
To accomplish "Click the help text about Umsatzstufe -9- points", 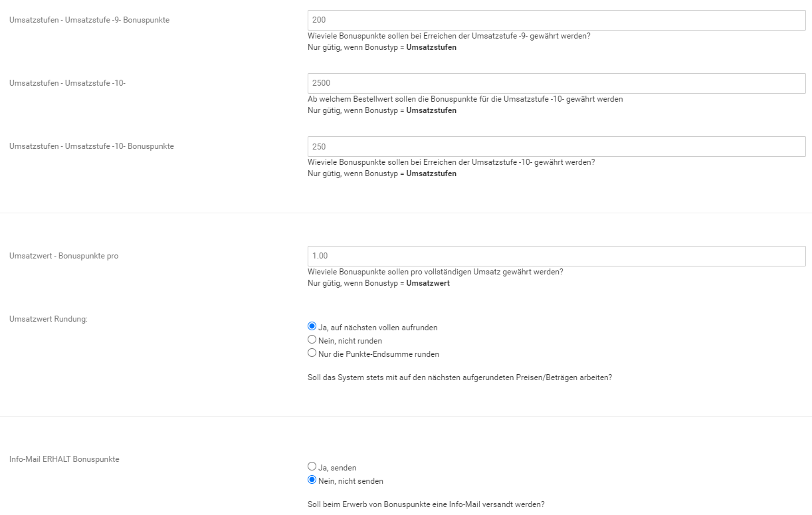I will pyautogui.click(x=449, y=36).
